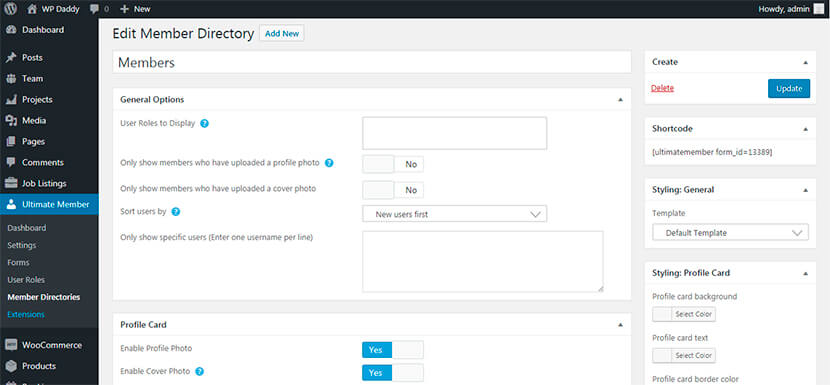Click the help icon beside Enable Cover Photo
Image resolution: width=830 pixels, height=385 pixels.
200,371
